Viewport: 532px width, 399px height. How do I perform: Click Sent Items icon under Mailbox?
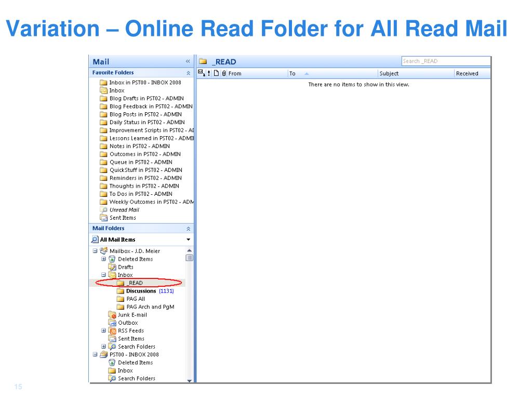[x=112, y=339]
